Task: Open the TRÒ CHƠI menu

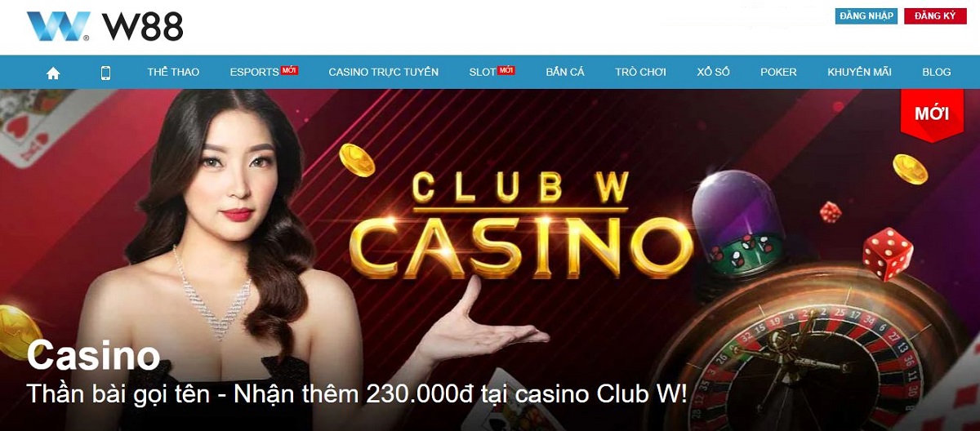Action: (x=641, y=72)
